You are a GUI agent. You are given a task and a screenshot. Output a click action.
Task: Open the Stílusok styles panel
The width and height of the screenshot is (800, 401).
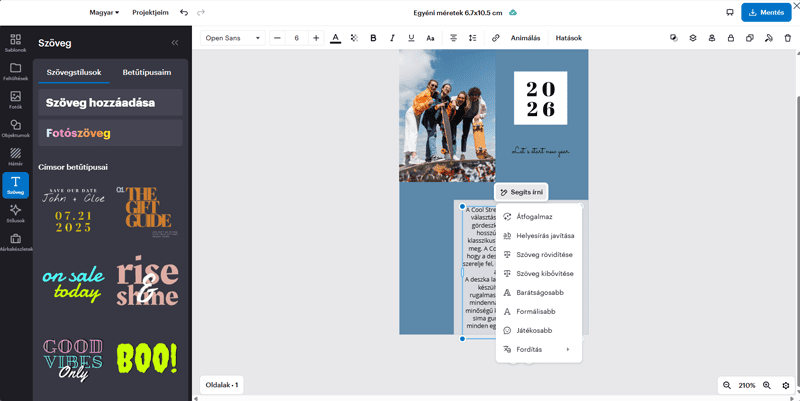(16, 214)
